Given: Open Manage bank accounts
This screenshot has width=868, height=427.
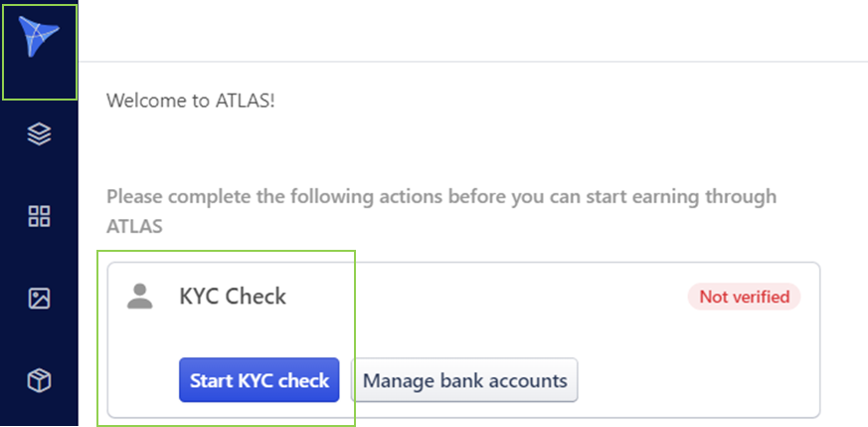Looking at the screenshot, I should [x=464, y=380].
